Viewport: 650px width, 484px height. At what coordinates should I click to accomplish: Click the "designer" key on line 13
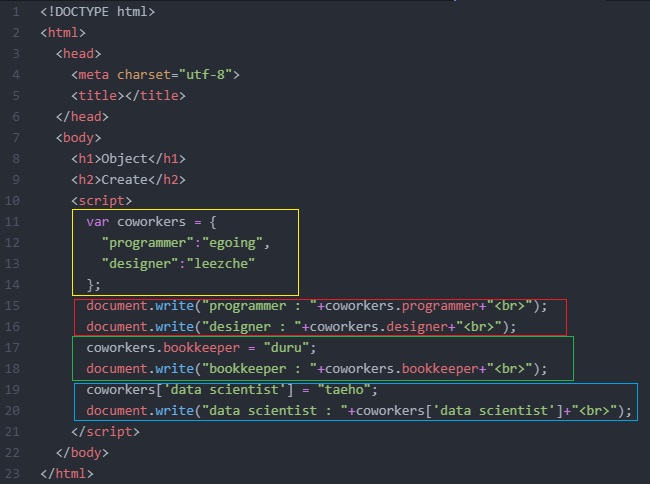140,264
